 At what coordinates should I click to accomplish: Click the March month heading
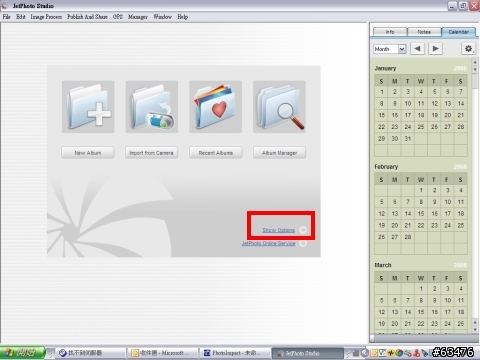coord(383,265)
